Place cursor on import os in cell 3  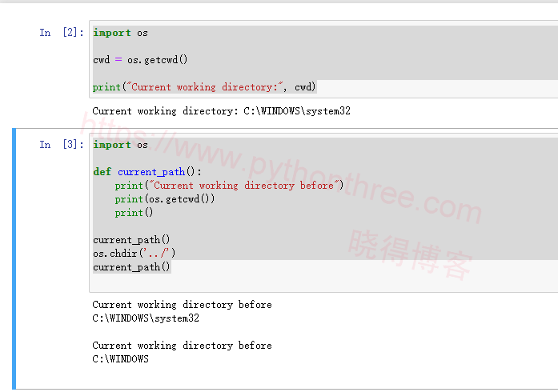coord(120,145)
